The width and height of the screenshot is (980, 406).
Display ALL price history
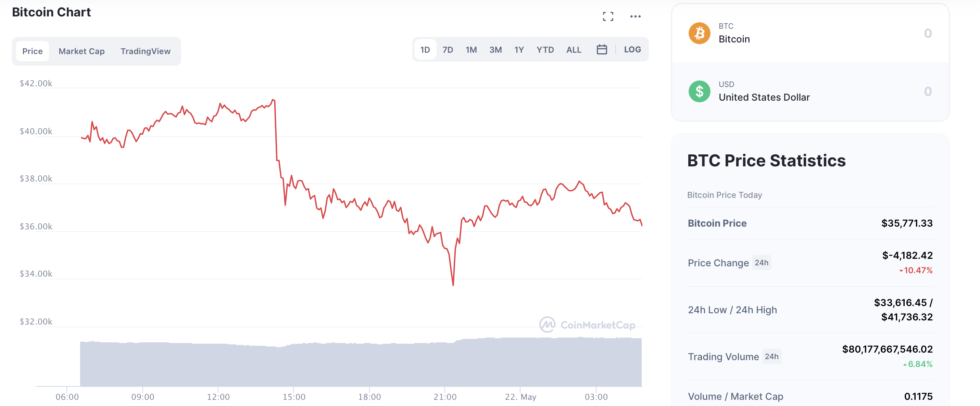point(573,50)
